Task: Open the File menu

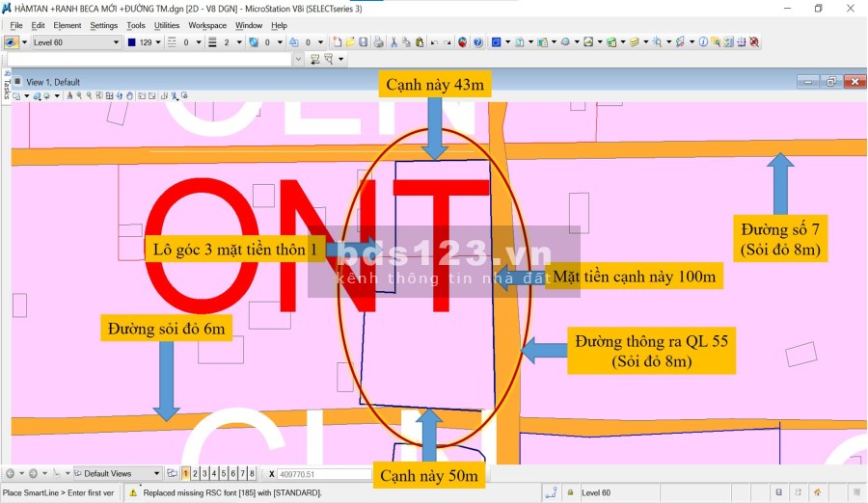Action: pos(16,25)
